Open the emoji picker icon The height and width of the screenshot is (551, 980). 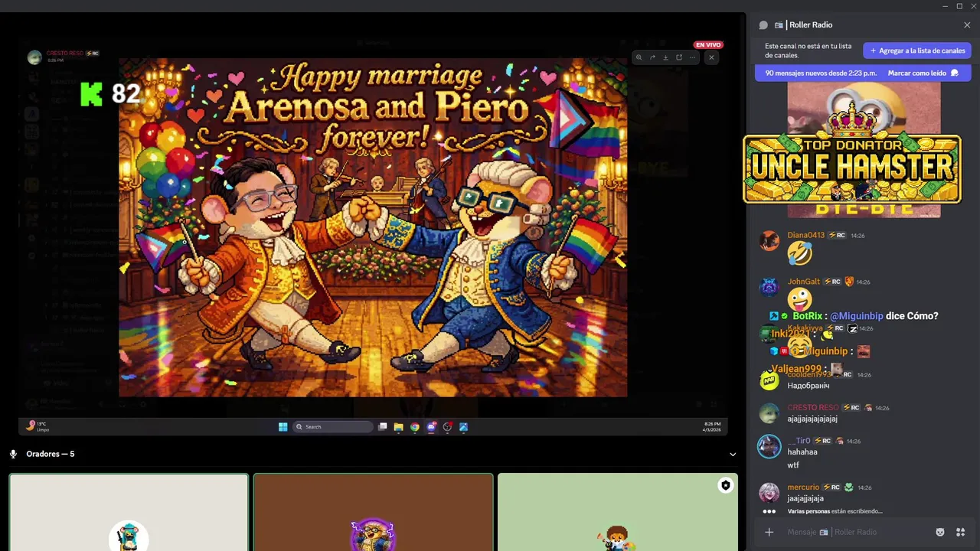pos(940,532)
